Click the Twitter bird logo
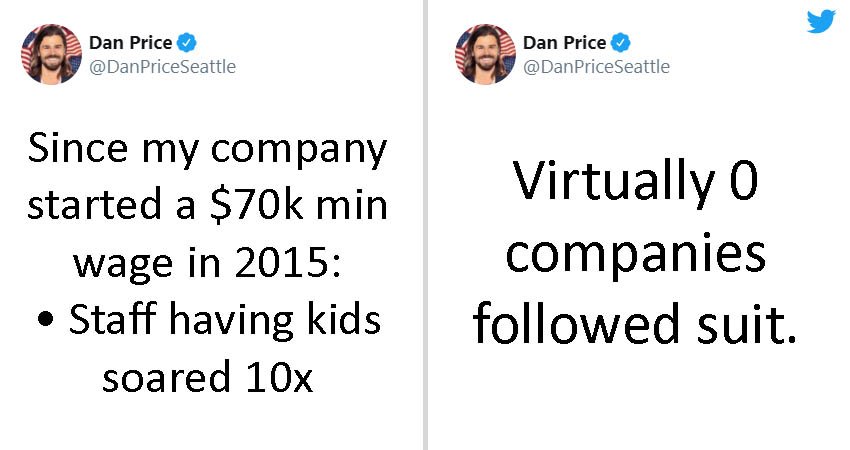850x450 pixels. 820,22
